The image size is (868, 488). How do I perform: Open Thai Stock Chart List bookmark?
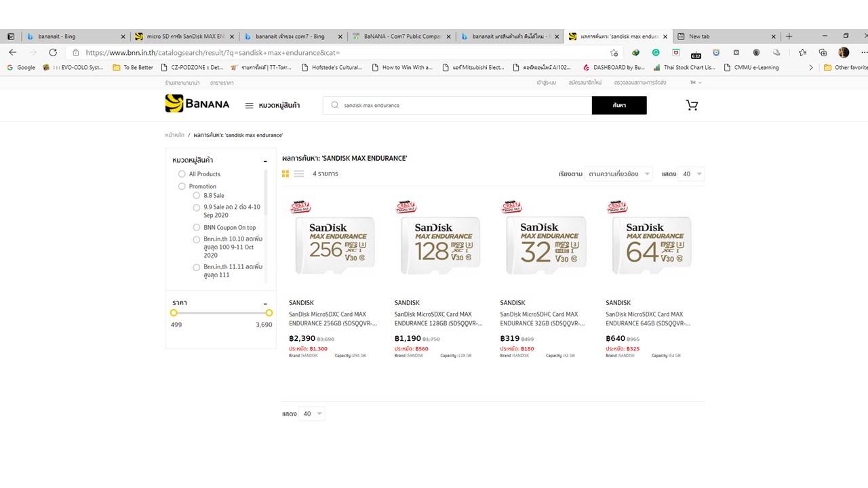[684, 67]
